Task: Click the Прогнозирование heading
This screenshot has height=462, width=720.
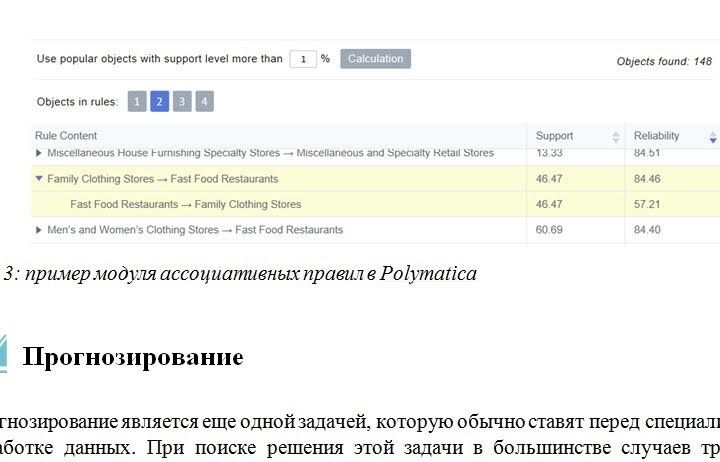Action: click(133, 356)
